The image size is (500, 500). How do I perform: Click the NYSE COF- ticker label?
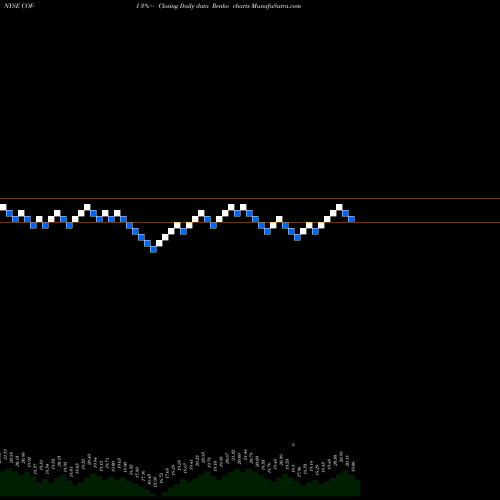tap(19, 6)
